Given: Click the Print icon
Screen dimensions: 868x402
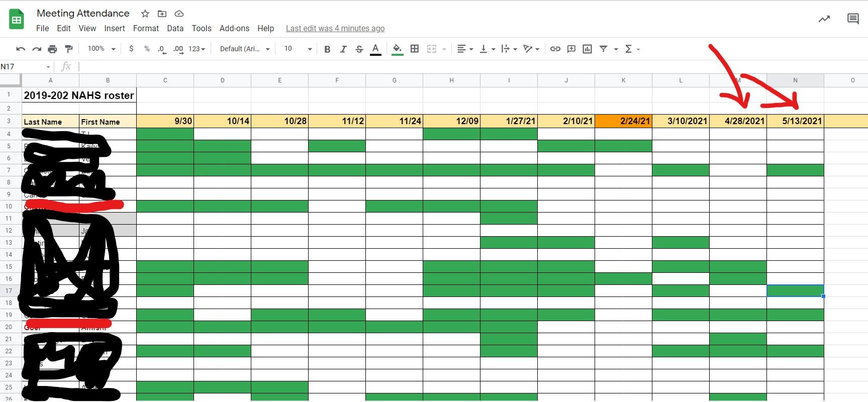Looking at the screenshot, I should 52,49.
